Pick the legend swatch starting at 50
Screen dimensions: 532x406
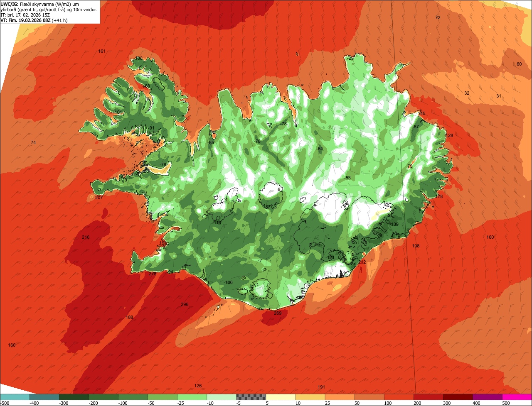(369, 397)
